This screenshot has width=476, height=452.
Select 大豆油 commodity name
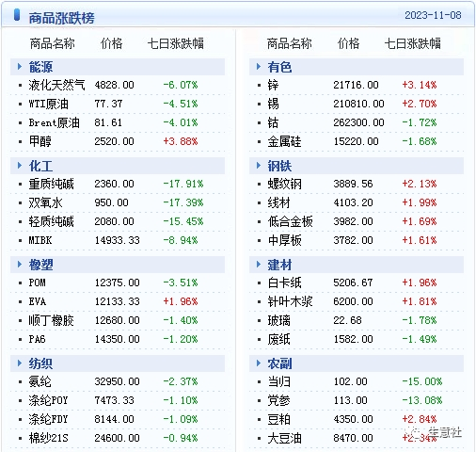[x=284, y=438]
